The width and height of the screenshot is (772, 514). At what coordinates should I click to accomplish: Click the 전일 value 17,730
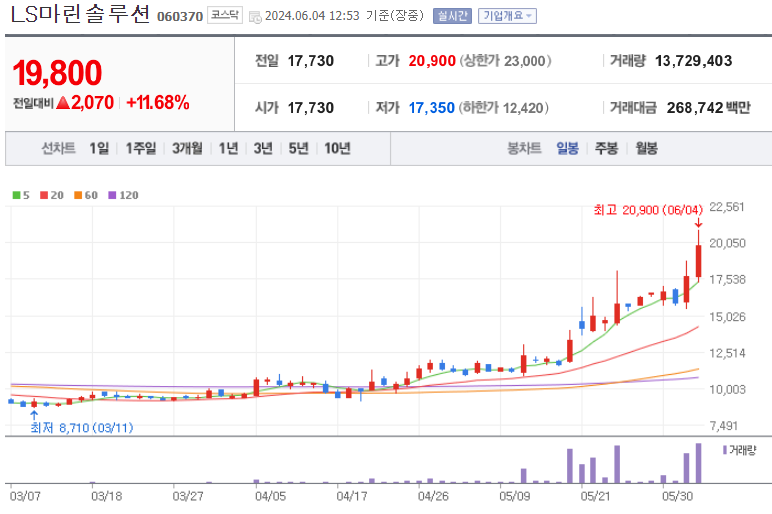[x=311, y=61]
